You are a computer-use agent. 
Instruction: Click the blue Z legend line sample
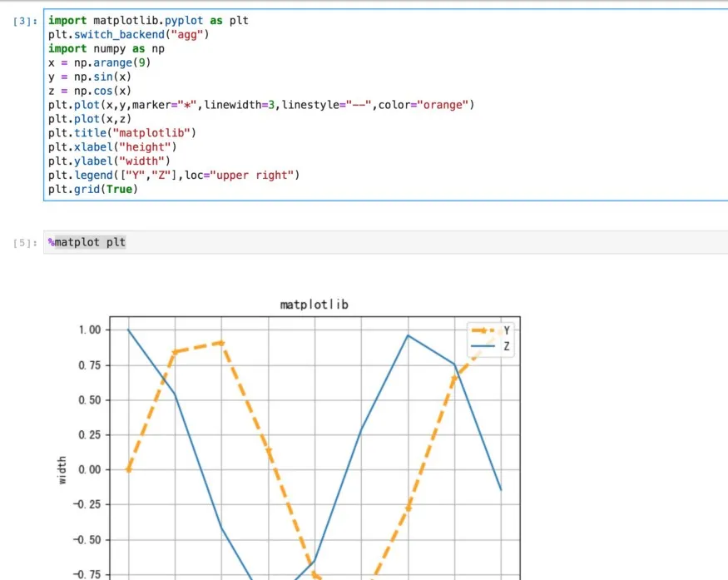click(x=483, y=346)
